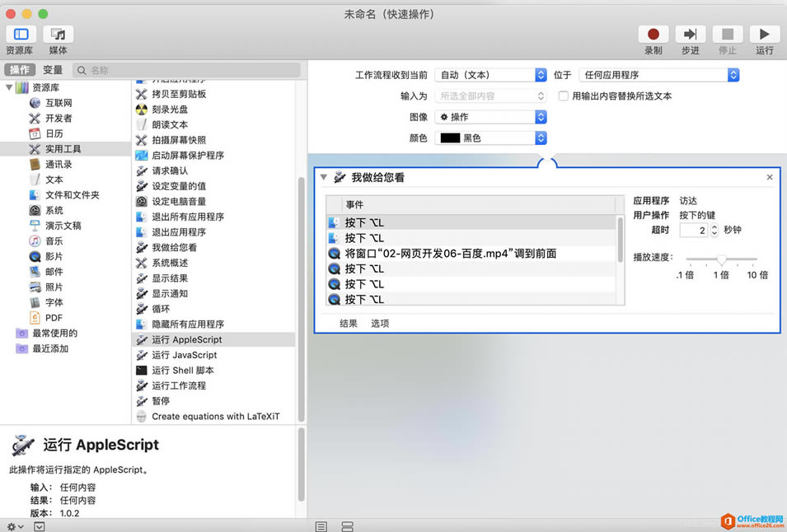Select 实用工具 category in library
787x532 pixels.
click(65, 149)
